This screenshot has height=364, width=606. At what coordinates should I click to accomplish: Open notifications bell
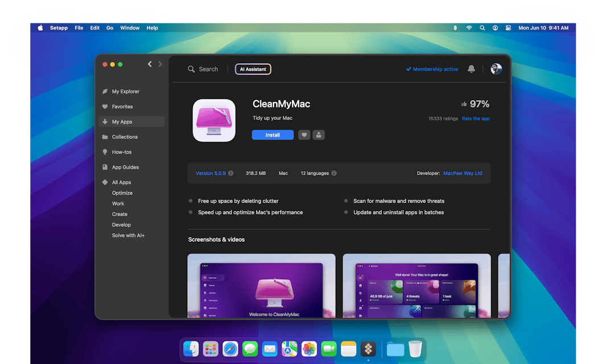471,69
